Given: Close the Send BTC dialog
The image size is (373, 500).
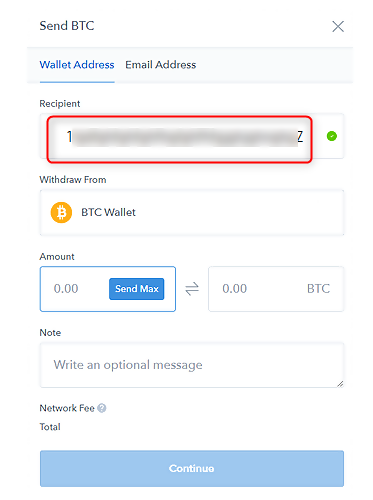Looking at the screenshot, I should click(338, 26).
